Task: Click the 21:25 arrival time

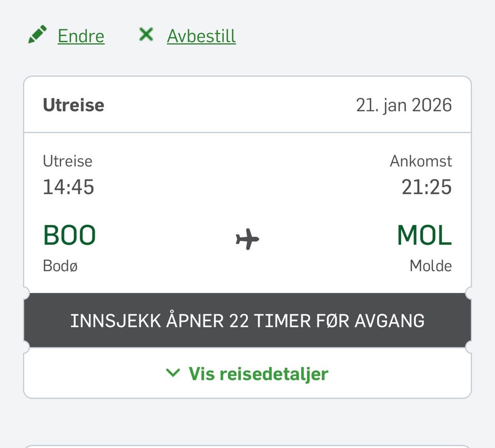Action: tap(426, 187)
